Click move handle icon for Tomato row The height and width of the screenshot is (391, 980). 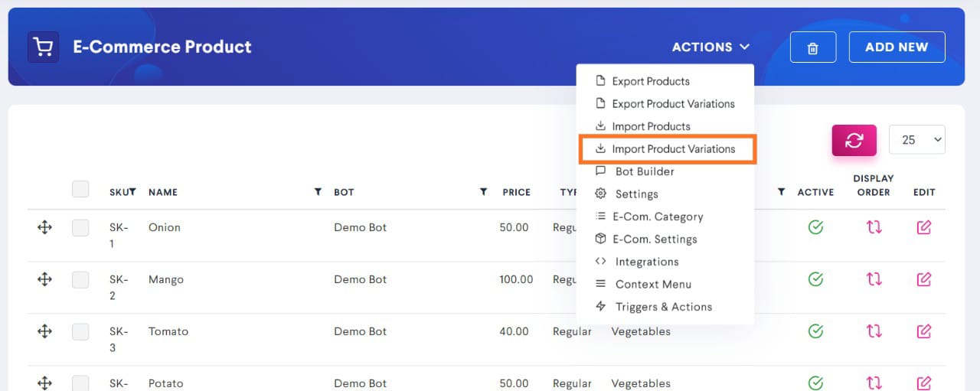44,331
